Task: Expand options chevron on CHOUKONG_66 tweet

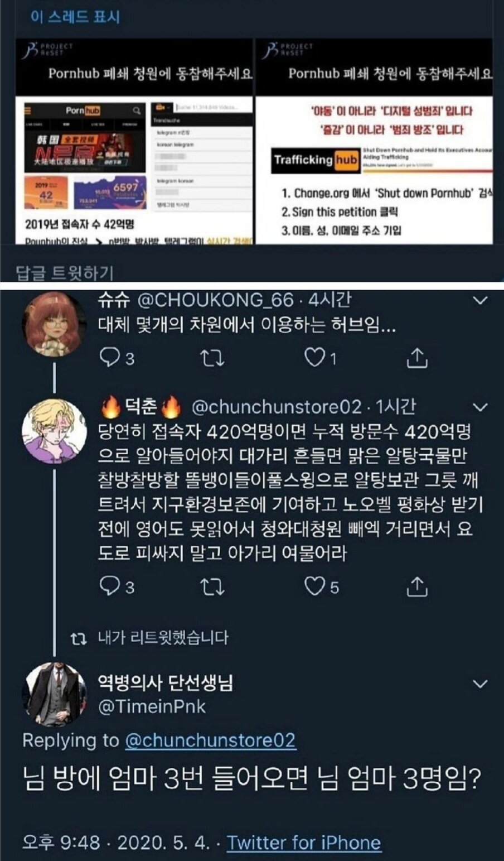Action: [x=479, y=301]
